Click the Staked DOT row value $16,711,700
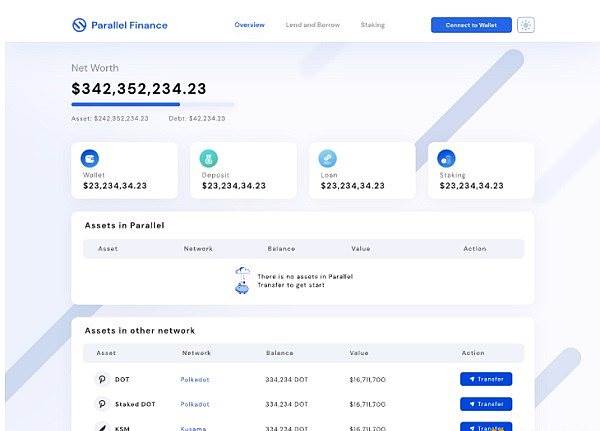The width and height of the screenshot is (600, 431). 367,404
